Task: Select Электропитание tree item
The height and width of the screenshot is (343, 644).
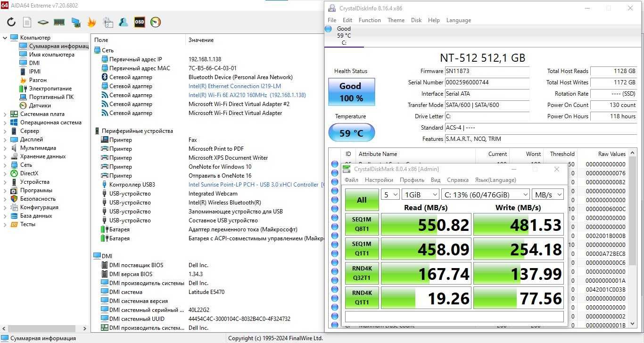Action: click(x=50, y=89)
